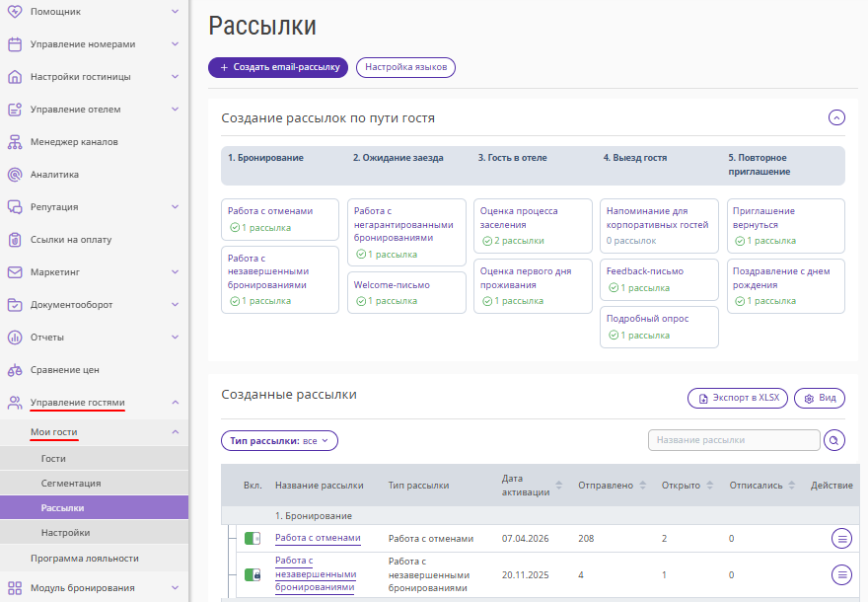Toggle the Работа с отменами mailing switch
Image resolution: width=868 pixels, height=602 pixels.
click(x=253, y=539)
